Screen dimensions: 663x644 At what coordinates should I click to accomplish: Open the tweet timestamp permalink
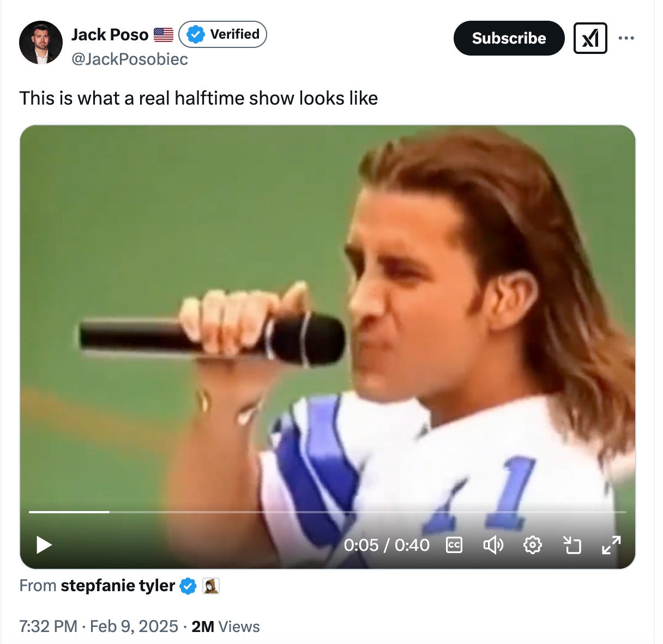[99, 626]
